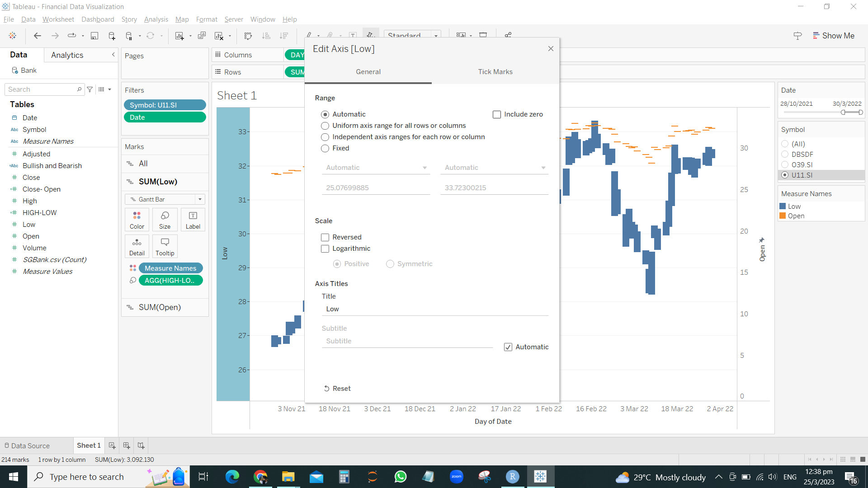Image resolution: width=868 pixels, height=488 pixels.
Task: Click the Swap Rows and Columns icon
Action: point(248,36)
